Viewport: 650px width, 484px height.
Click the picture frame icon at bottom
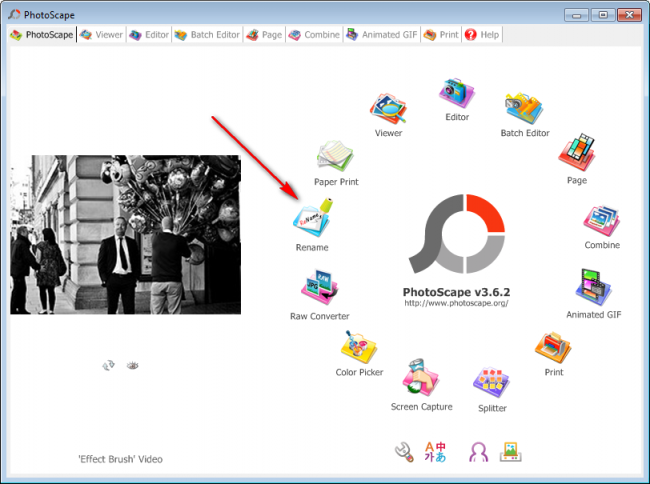click(x=511, y=452)
